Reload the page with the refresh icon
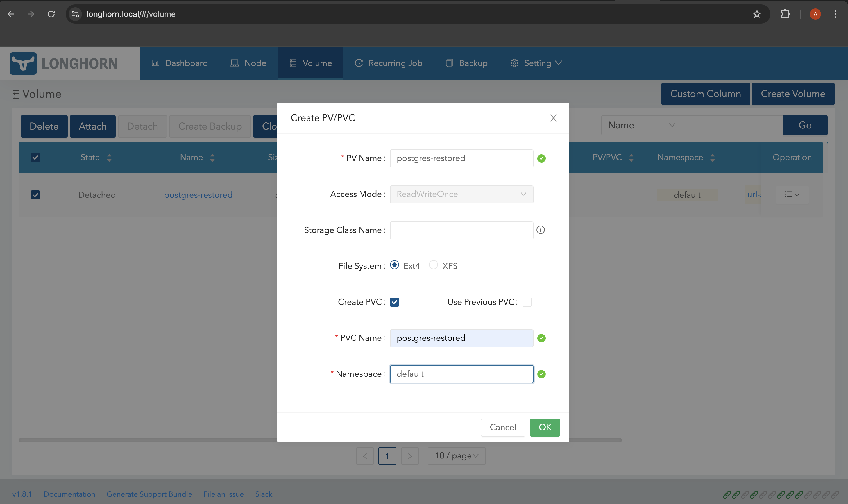The image size is (848, 504). coord(51,14)
